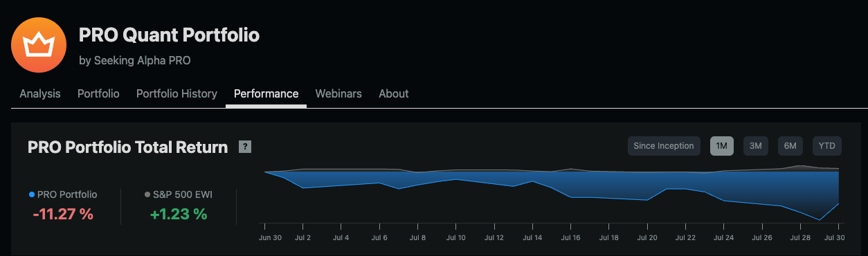This screenshot has width=868, height=256.
Task: Choose the 1M time range button
Action: coord(722,146)
